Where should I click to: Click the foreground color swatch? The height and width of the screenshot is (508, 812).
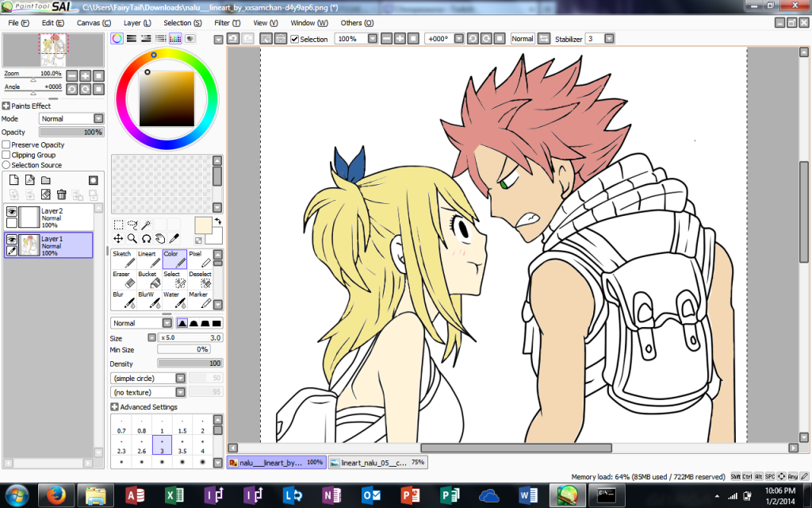pyautogui.click(x=202, y=225)
